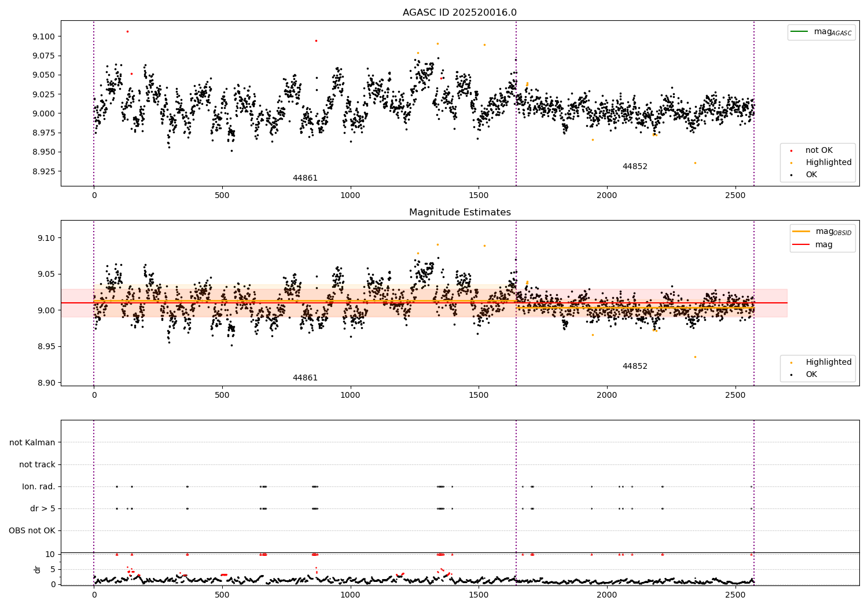Screen dimensions: 868x608
Task: Click the 'dr > 5' row label
Action: point(43,508)
